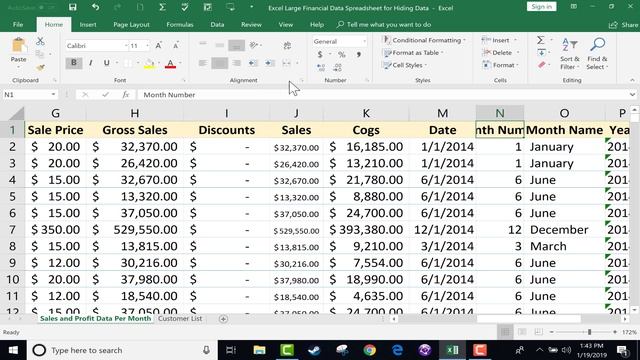640x360 pixels.
Task: Apply Percent Style format
Action: 342,54
